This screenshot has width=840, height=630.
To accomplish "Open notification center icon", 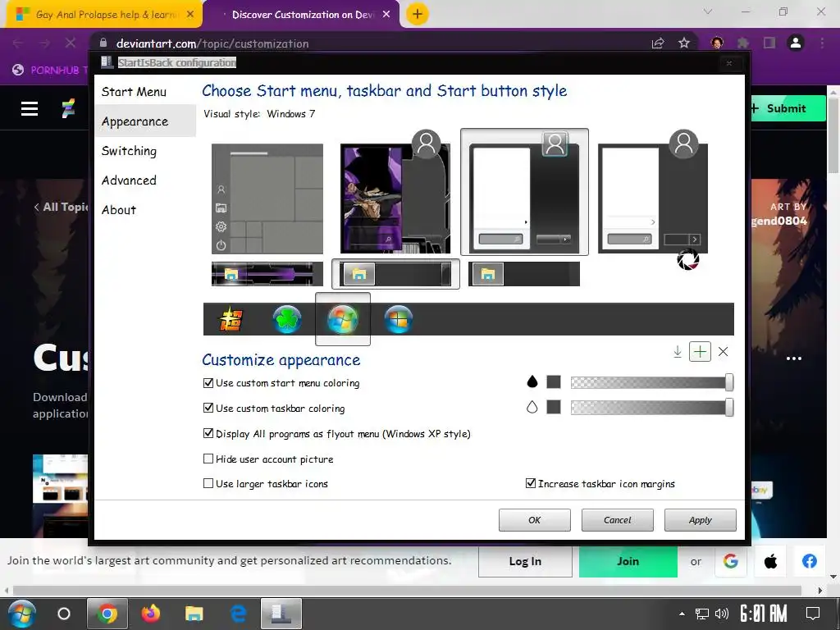I will click(x=813, y=614).
